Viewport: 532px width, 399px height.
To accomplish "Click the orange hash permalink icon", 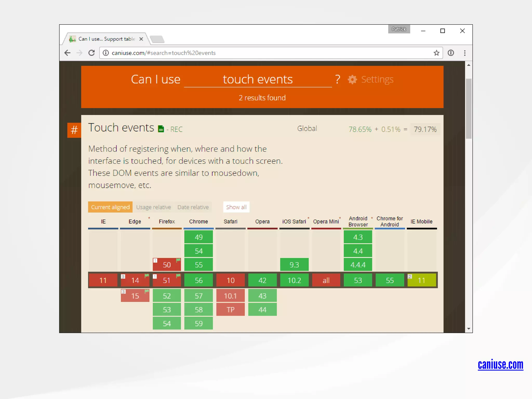I will (x=74, y=130).
